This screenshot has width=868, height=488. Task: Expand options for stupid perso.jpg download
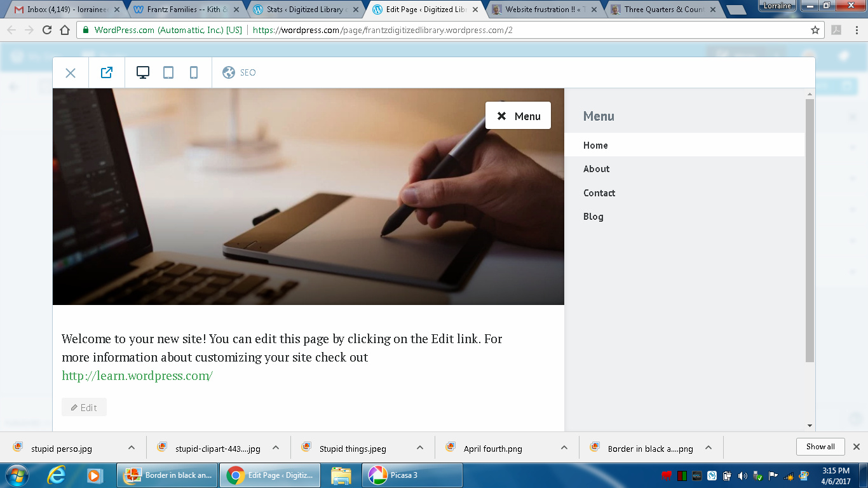click(x=132, y=448)
